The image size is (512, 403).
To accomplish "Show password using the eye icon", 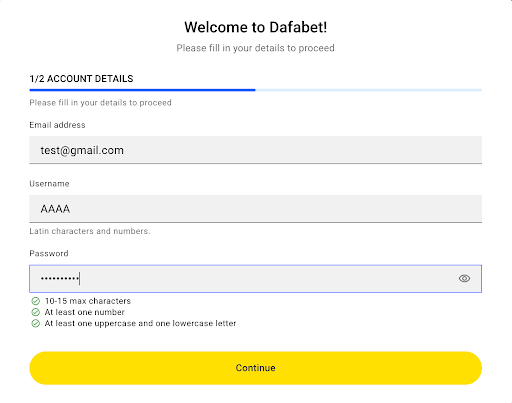I will pos(464,278).
